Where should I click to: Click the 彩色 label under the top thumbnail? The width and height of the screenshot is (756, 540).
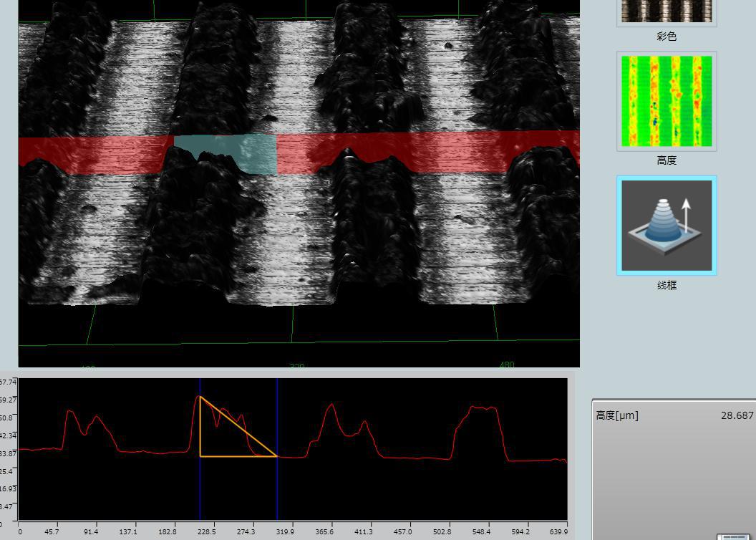coord(667,37)
